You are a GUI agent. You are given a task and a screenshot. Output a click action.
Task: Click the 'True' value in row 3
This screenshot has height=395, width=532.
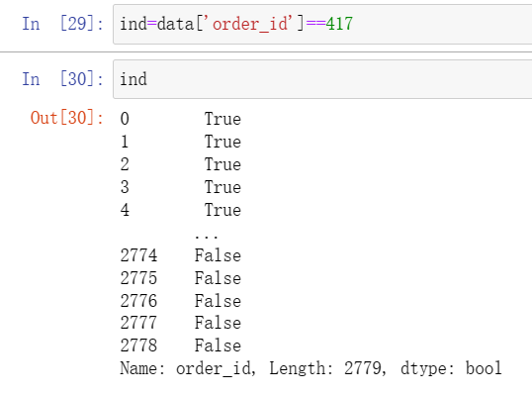(x=222, y=187)
